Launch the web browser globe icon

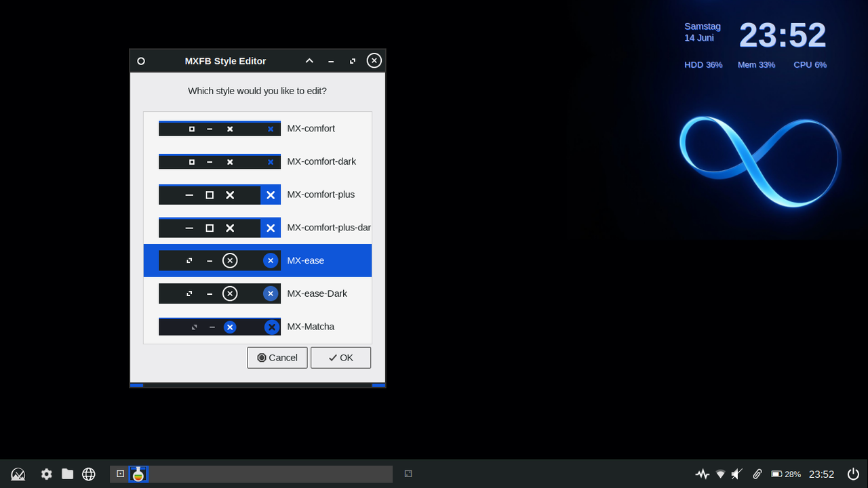point(89,474)
